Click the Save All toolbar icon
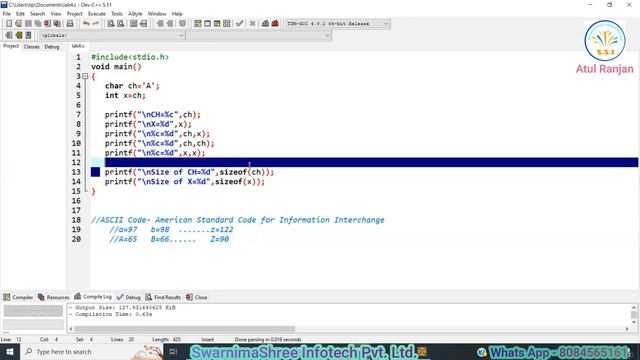This screenshot has height=360, width=640. coord(38,24)
